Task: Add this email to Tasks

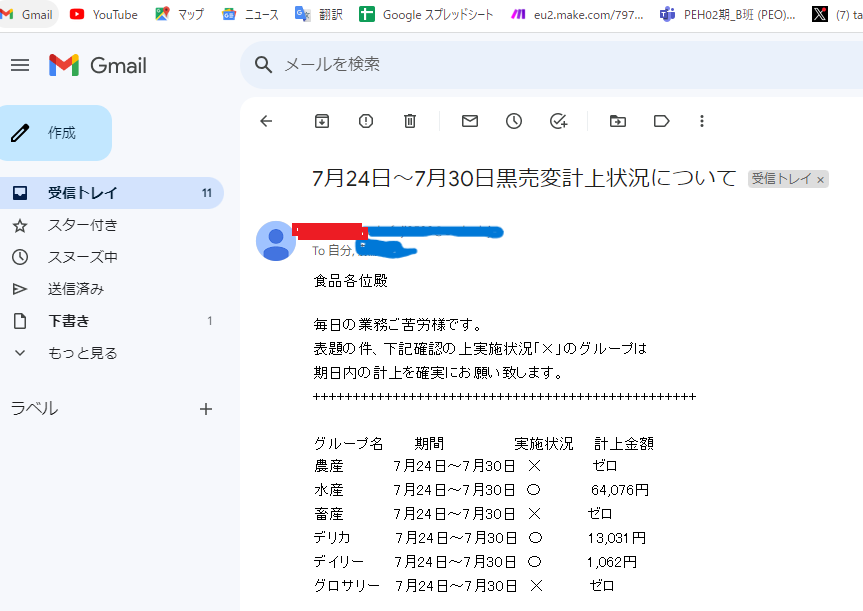Action: point(558,120)
